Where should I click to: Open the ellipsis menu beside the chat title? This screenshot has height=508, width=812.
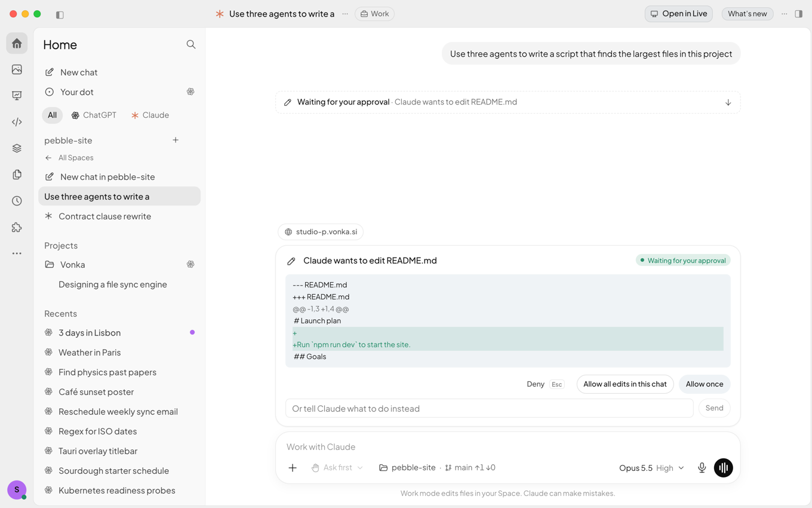pyautogui.click(x=345, y=14)
